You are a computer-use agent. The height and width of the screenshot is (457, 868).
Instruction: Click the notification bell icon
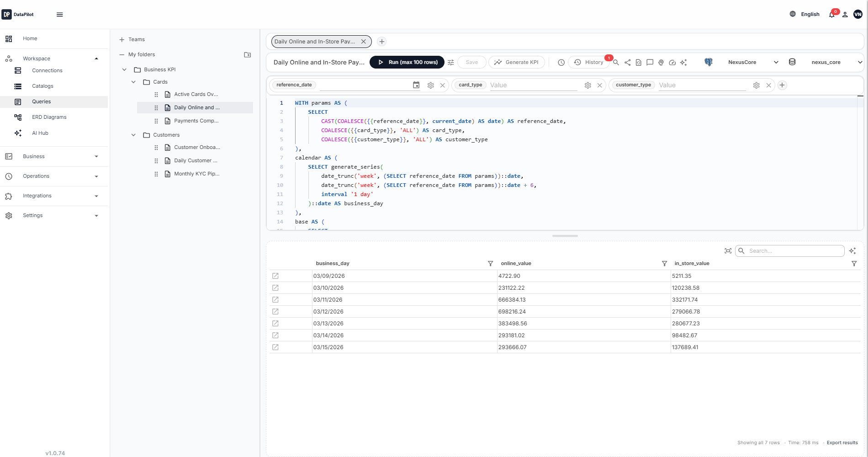pyautogui.click(x=831, y=14)
